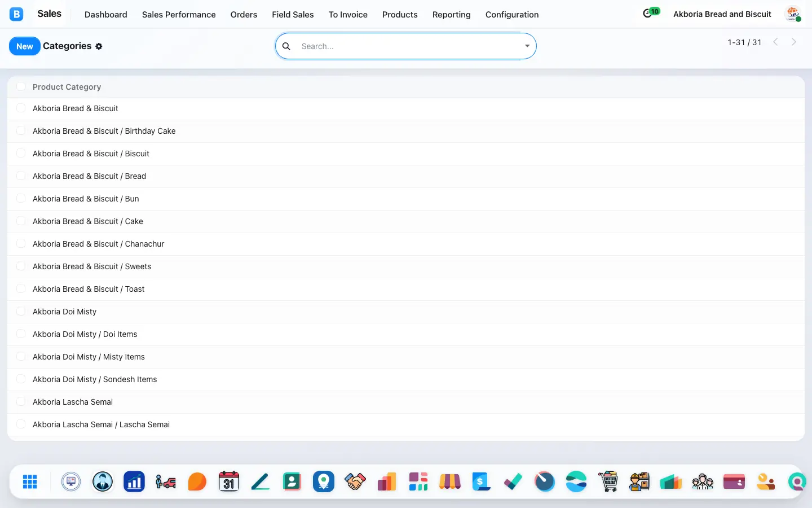Open the Categories gear settings icon

[x=99, y=46]
